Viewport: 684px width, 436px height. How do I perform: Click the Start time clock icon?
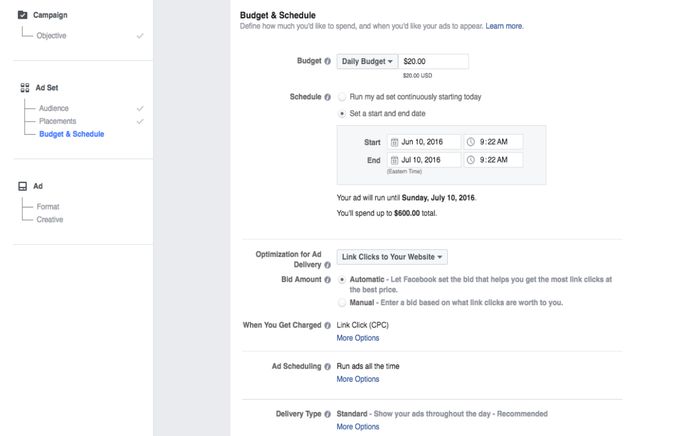click(x=471, y=142)
